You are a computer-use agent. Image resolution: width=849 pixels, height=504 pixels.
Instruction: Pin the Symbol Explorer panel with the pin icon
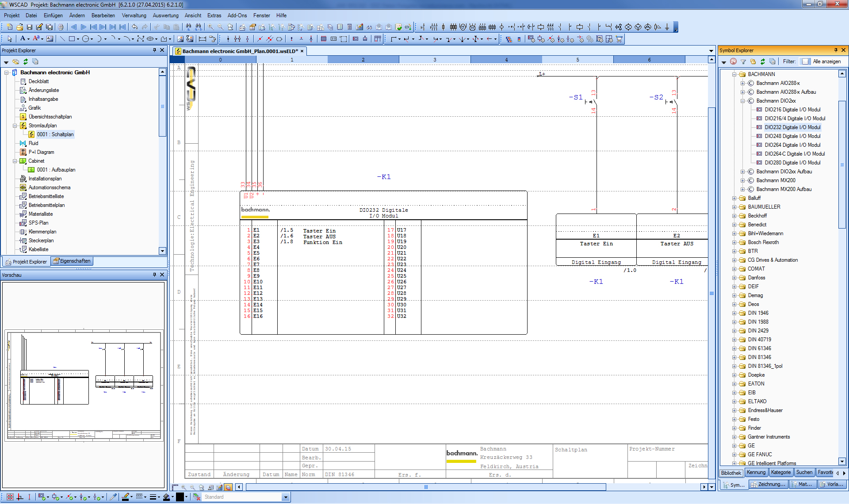[x=837, y=50]
